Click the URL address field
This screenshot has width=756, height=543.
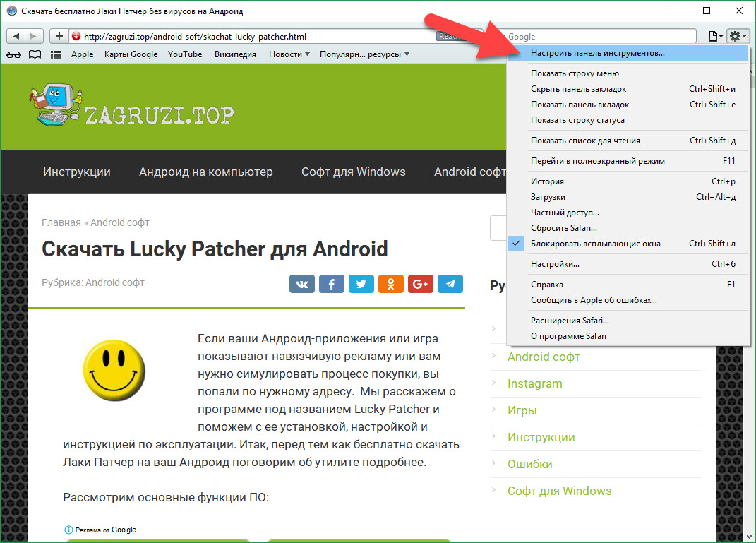254,36
